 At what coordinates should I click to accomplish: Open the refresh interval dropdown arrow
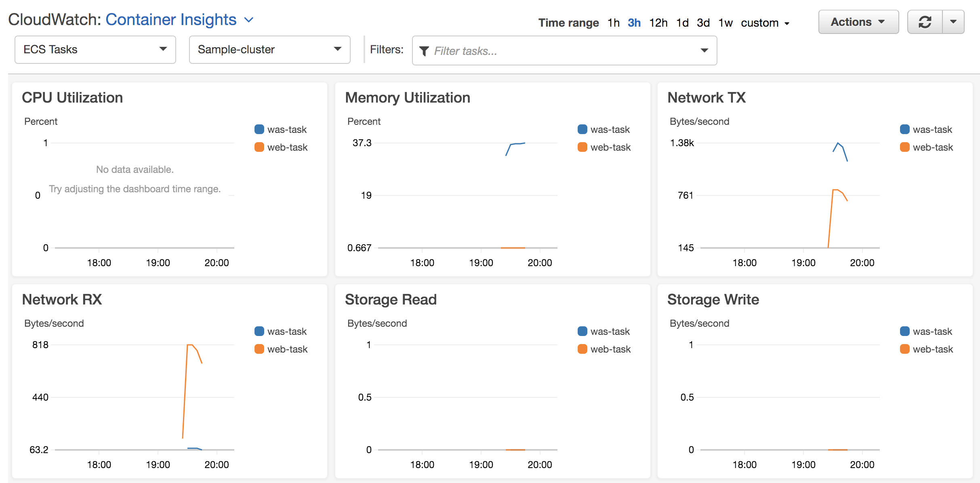953,22
